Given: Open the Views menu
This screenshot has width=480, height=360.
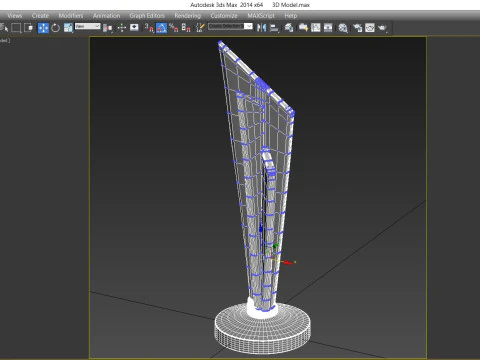Looking at the screenshot, I should tap(15, 16).
